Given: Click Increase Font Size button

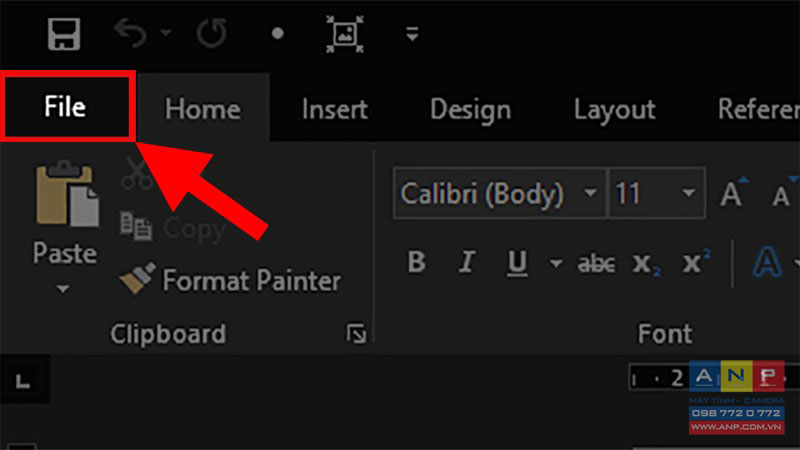Looking at the screenshot, I should (733, 193).
